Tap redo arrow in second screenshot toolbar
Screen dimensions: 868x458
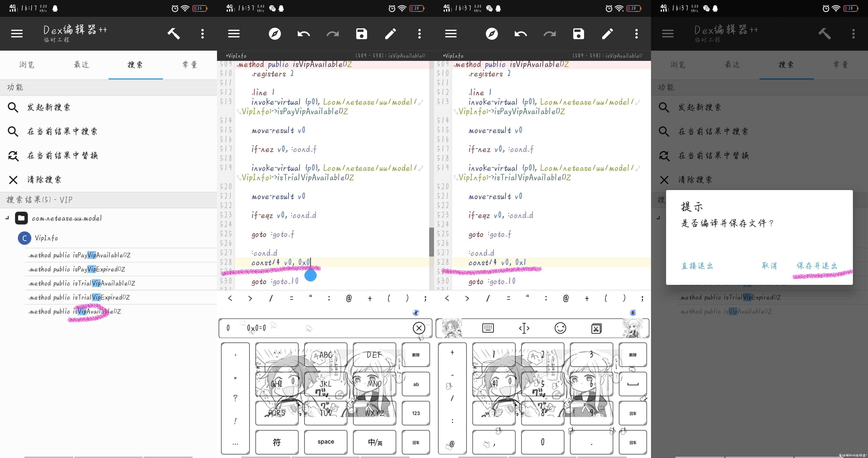[x=333, y=34]
